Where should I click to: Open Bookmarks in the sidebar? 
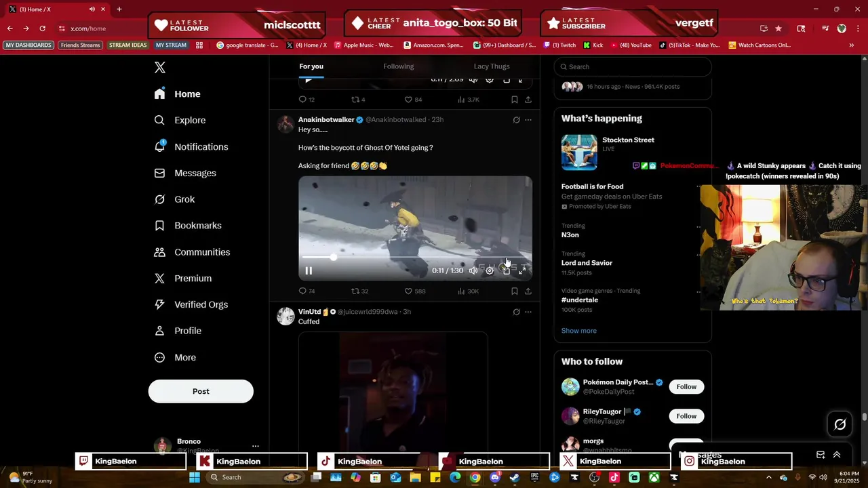point(189,226)
